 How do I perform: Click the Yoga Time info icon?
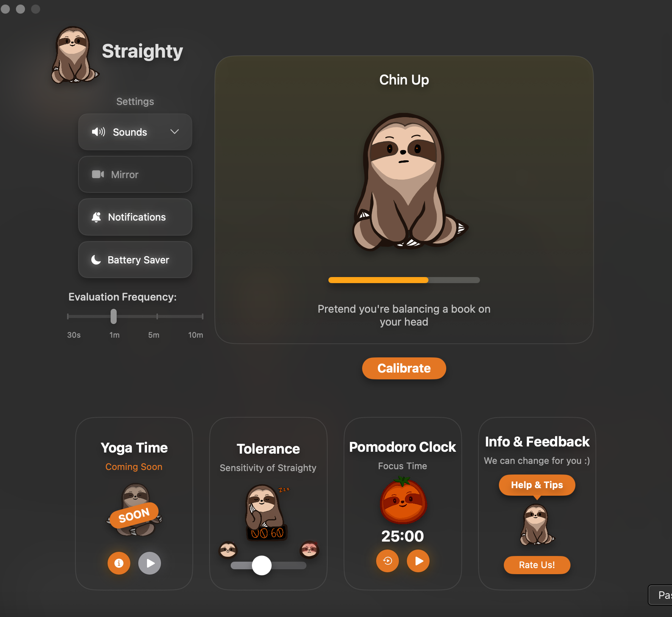click(119, 563)
